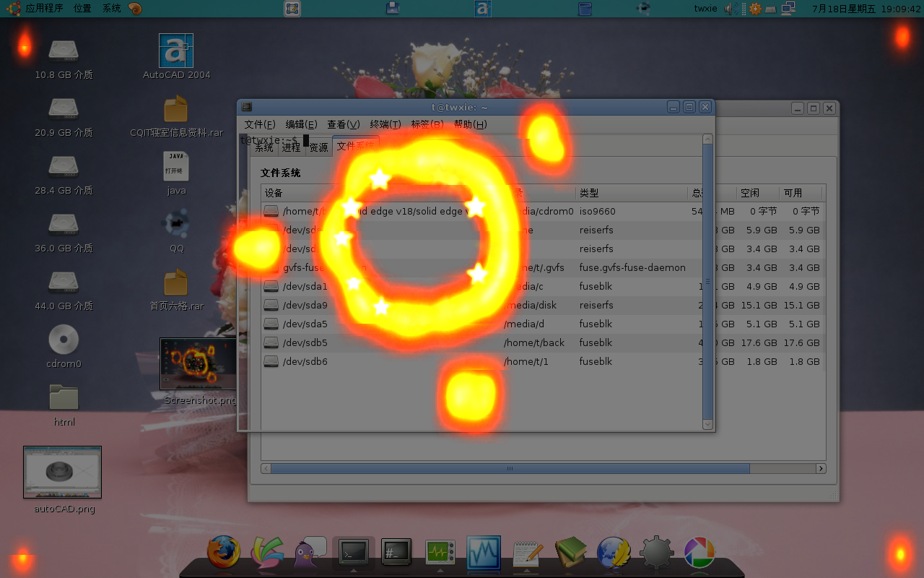Open terminal 编辑(E) menu
924x578 pixels.
point(301,124)
